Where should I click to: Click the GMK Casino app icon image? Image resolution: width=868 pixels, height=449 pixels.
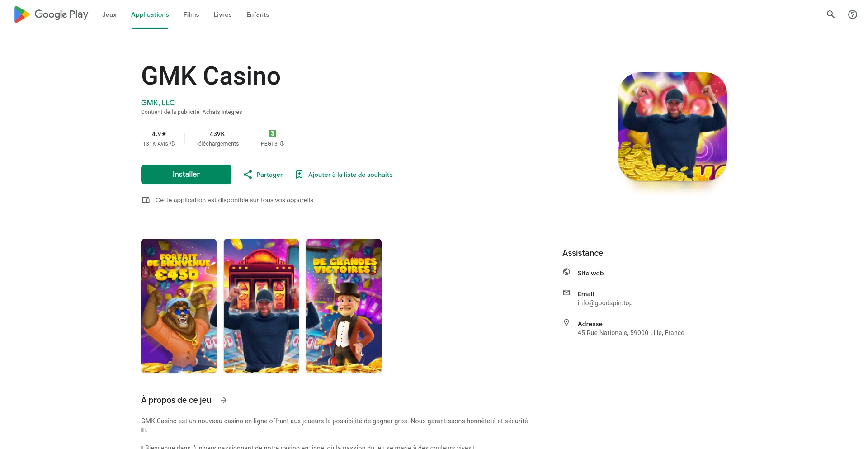[673, 127]
